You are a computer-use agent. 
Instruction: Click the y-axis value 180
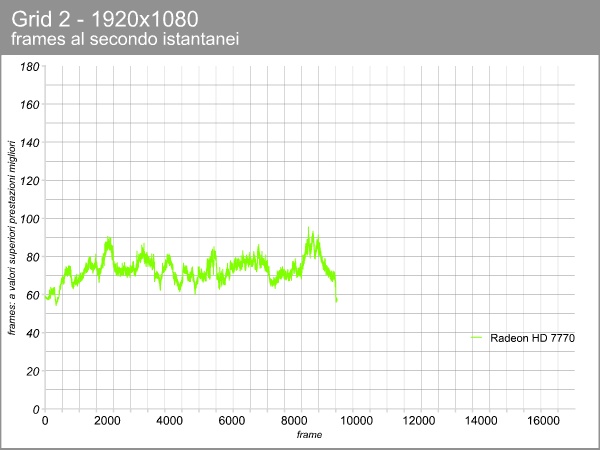(x=30, y=67)
